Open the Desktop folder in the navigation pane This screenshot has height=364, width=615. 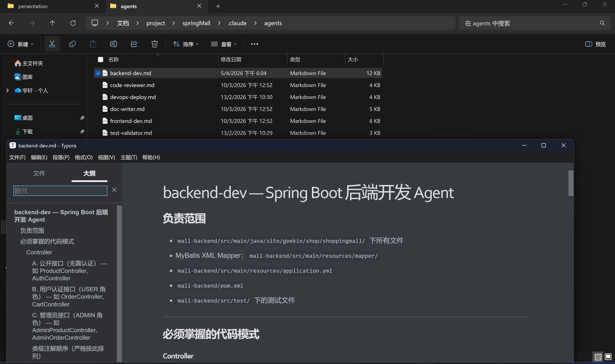23,118
